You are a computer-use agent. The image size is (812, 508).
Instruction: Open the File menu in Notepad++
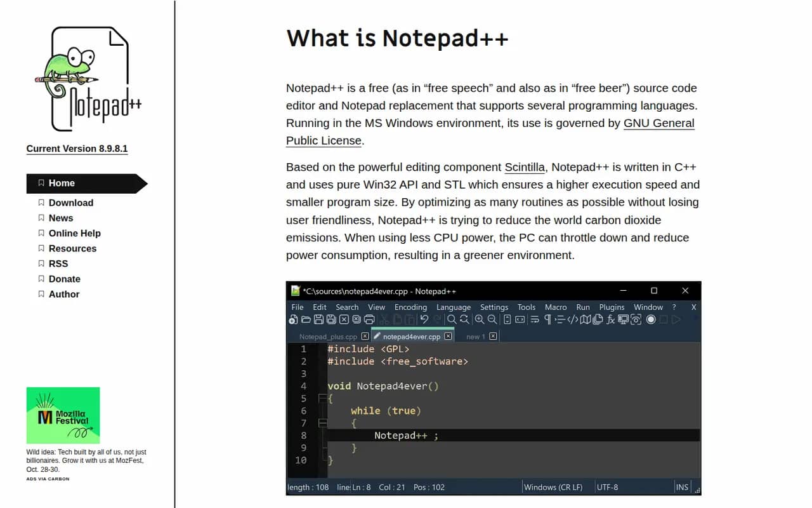click(x=298, y=307)
